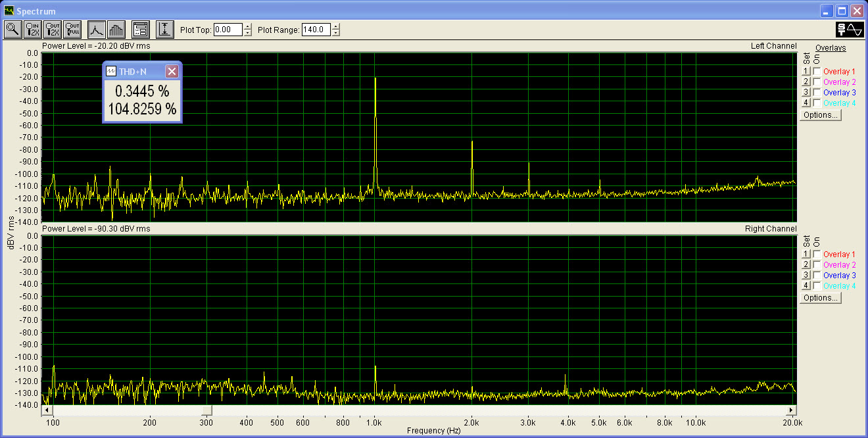868x438 pixels.
Task: Click the Zoom Out Full icon
Action: (x=72, y=30)
